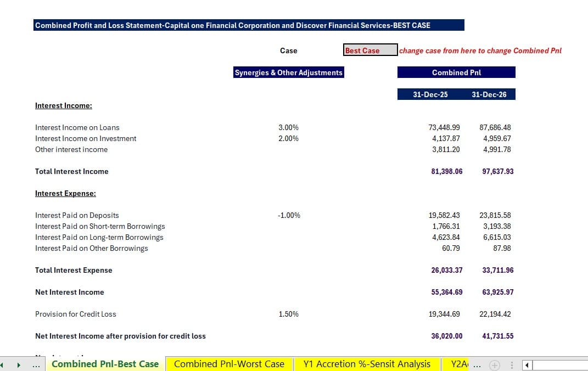Click the 3,811.20 cell
The height and width of the screenshot is (371, 588).
pyautogui.click(x=446, y=149)
